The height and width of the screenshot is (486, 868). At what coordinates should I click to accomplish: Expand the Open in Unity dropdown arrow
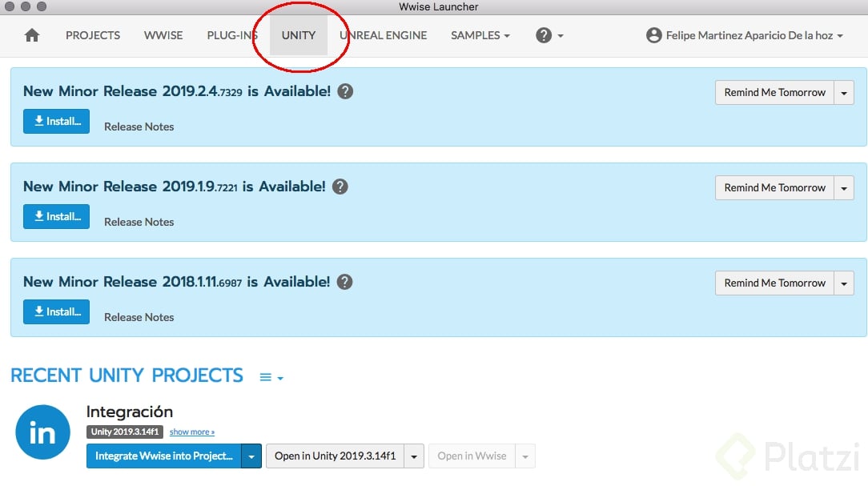[414, 456]
